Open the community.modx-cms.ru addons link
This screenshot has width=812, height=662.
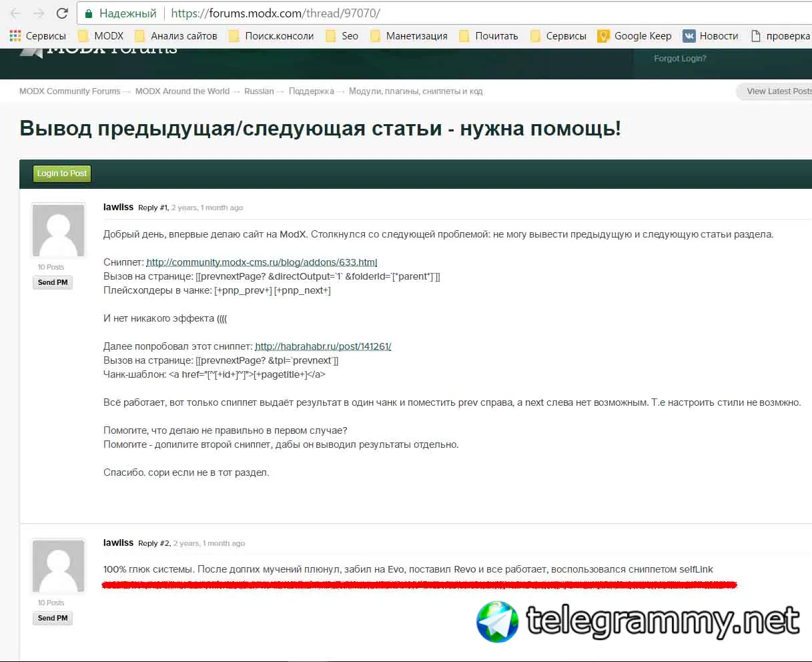click(x=262, y=262)
